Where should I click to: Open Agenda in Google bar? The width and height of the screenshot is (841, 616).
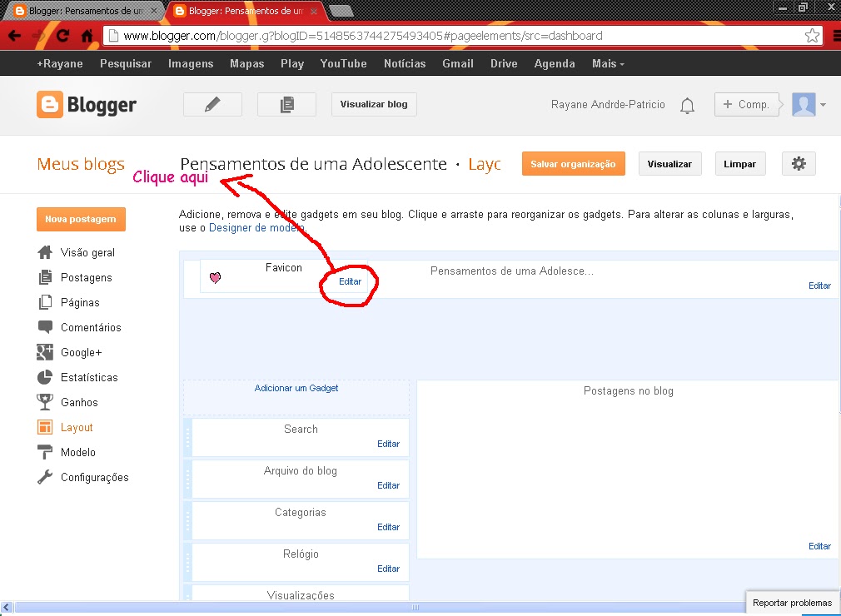pos(554,64)
